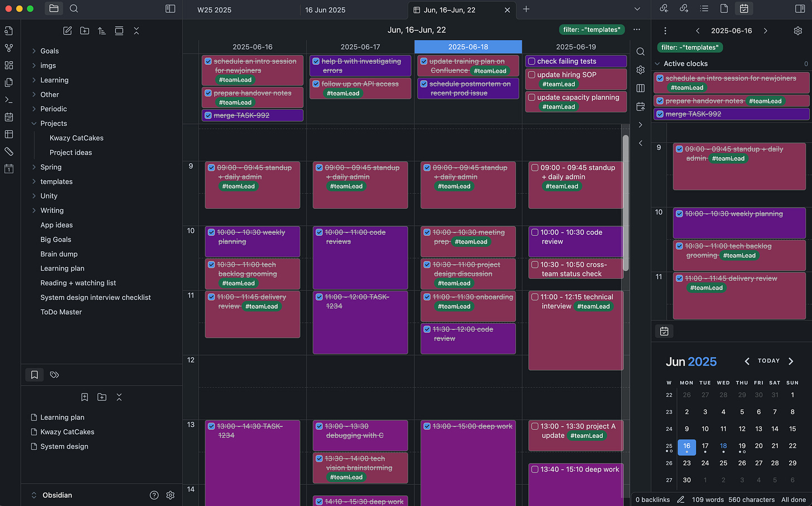Open the Tags tab in the left sidebar
The image size is (812, 506).
54,375
